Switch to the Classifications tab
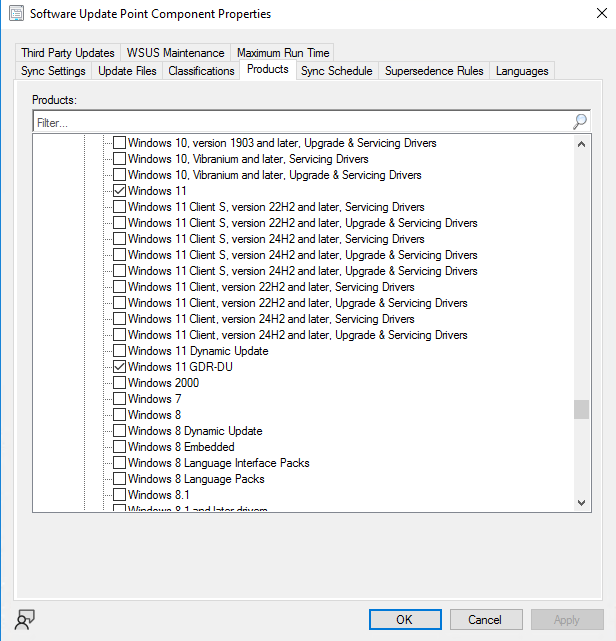The height and width of the screenshot is (641, 616). pos(201,71)
